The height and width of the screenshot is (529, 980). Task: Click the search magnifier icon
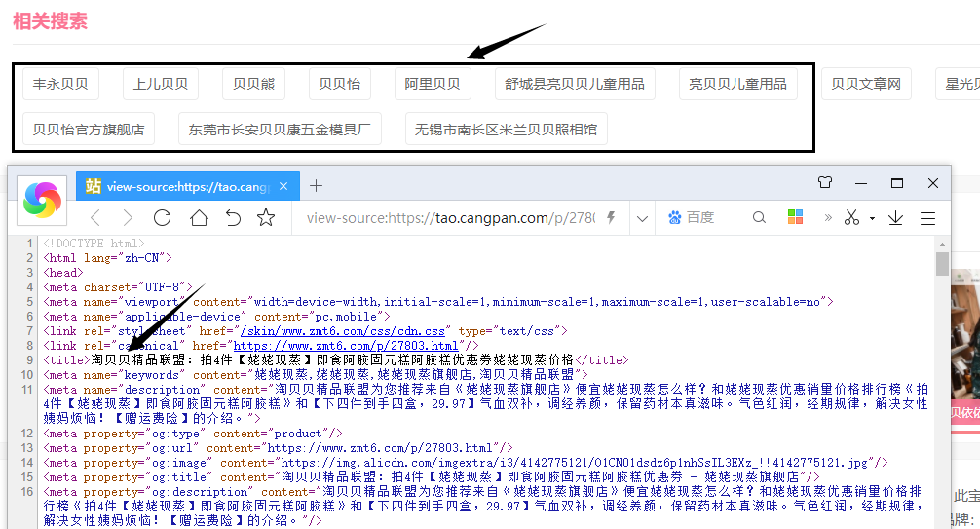coord(759,217)
